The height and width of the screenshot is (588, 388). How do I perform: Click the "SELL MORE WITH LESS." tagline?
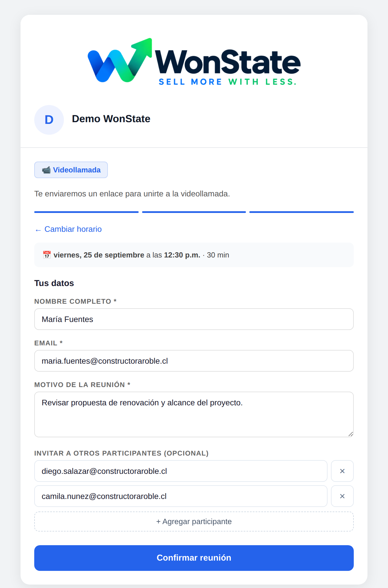(227, 82)
